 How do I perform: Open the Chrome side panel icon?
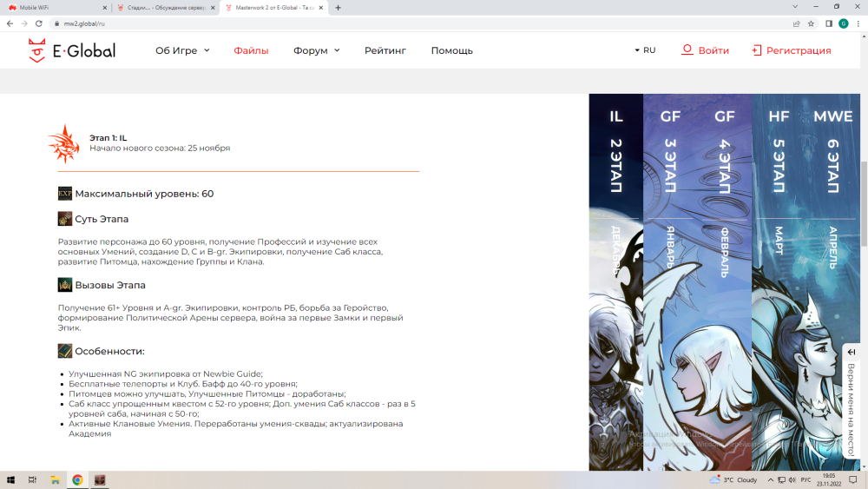(828, 23)
